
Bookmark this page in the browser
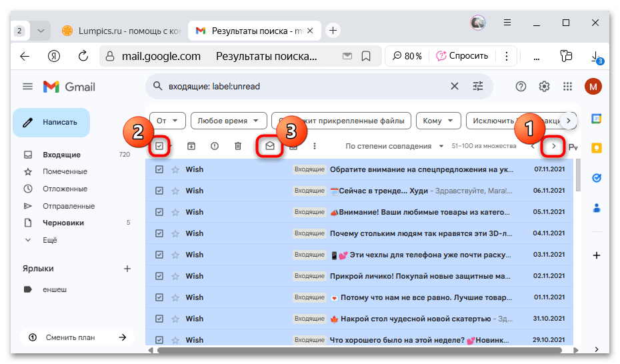click(366, 56)
